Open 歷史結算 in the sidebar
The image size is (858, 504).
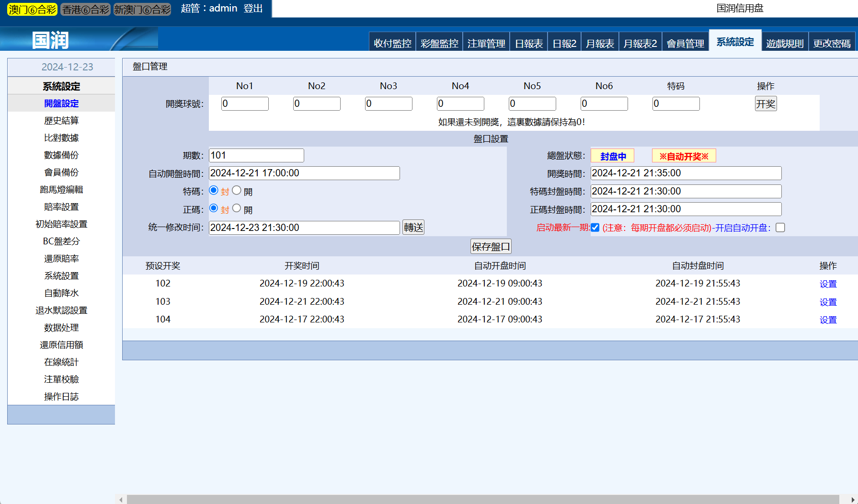(61, 121)
